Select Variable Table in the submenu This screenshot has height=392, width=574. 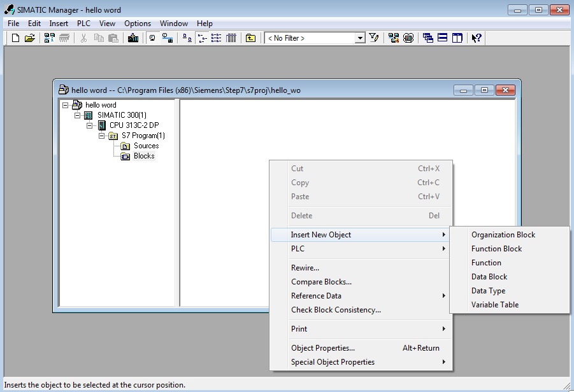point(494,305)
